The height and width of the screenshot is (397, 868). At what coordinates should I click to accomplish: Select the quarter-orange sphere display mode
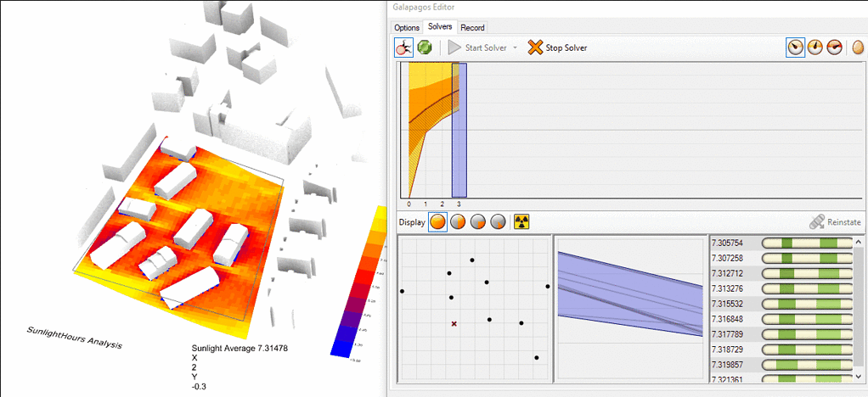tap(477, 221)
